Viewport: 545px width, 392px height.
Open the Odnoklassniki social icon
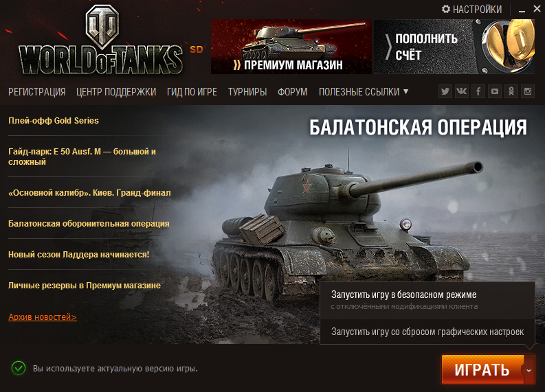511,92
